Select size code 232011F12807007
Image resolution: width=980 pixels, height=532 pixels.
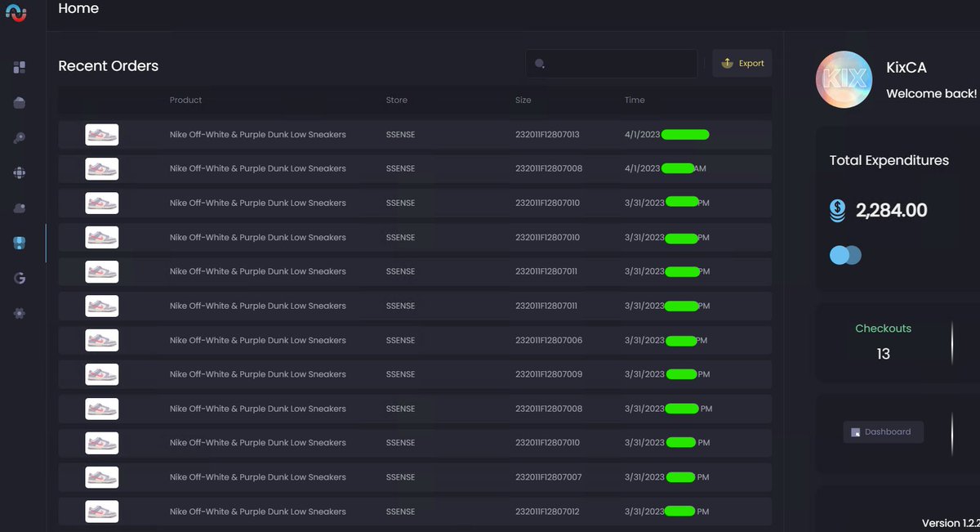pyautogui.click(x=549, y=477)
